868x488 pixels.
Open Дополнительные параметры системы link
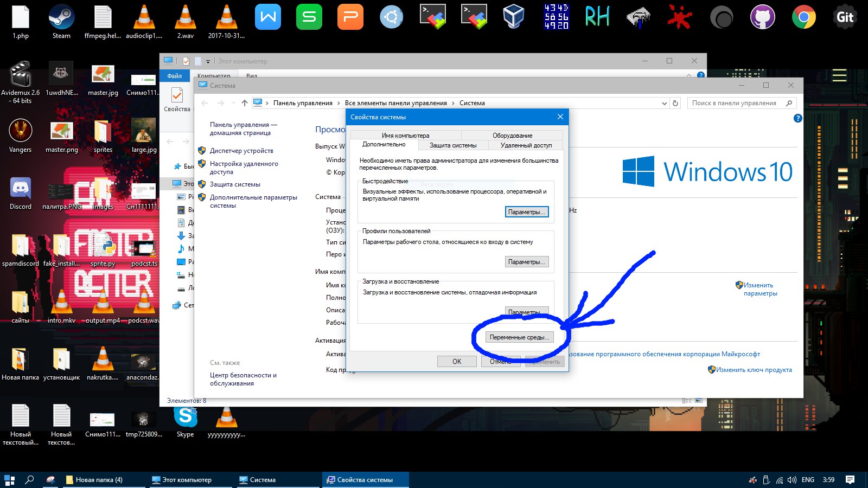point(253,201)
